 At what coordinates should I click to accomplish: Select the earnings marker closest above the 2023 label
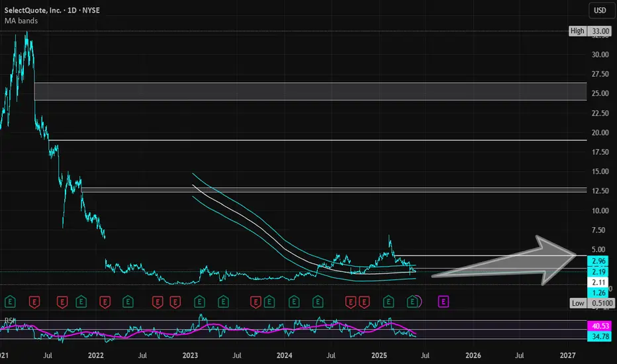(199, 302)
